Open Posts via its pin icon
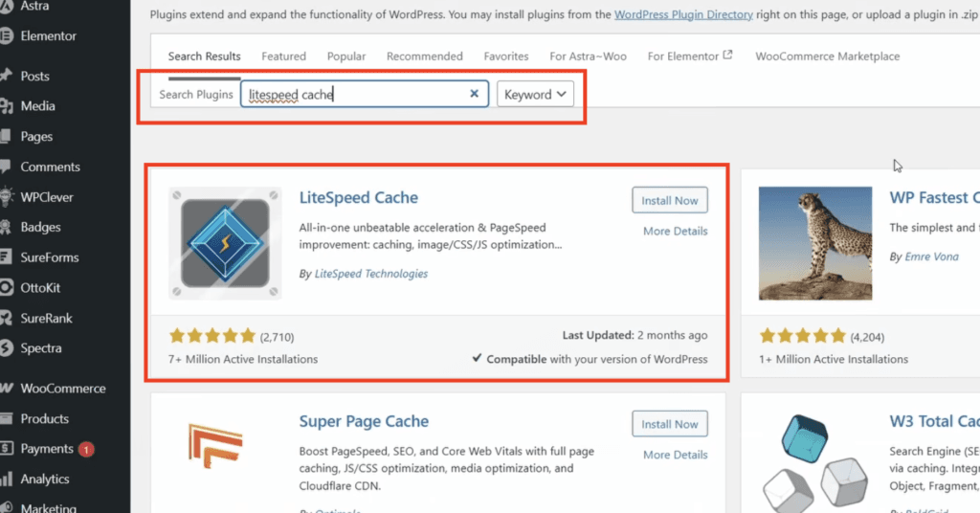This screenshot has height=513, width=980. [x=6, y=76]
